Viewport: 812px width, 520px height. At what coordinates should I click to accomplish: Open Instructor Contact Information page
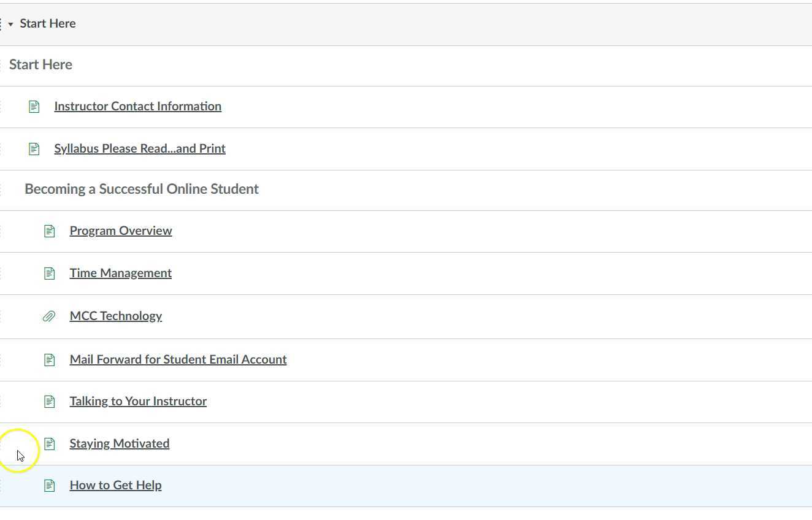[x=137, y=106]
